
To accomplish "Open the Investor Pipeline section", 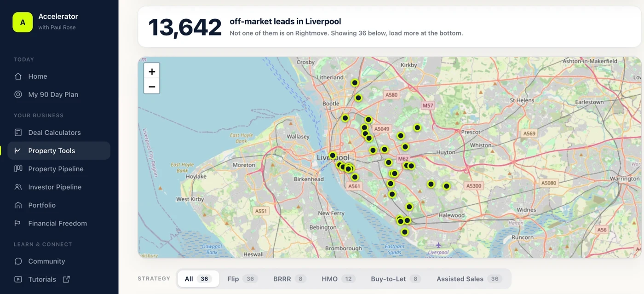I will (x=59, y=187).
